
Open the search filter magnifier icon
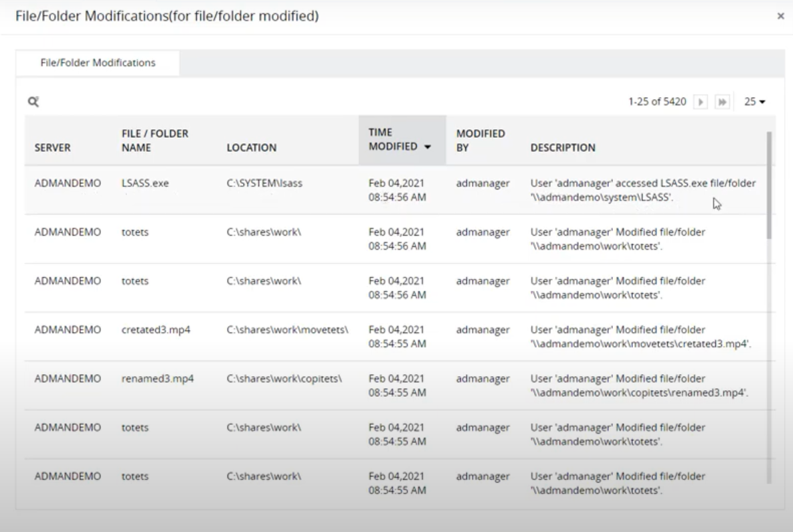[x=32, y=102]
